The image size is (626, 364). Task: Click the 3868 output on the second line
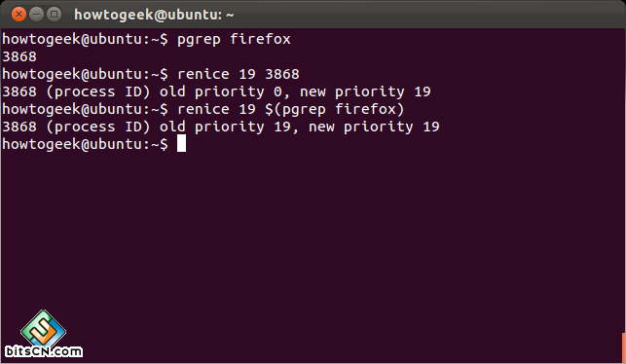click(19, 56)
